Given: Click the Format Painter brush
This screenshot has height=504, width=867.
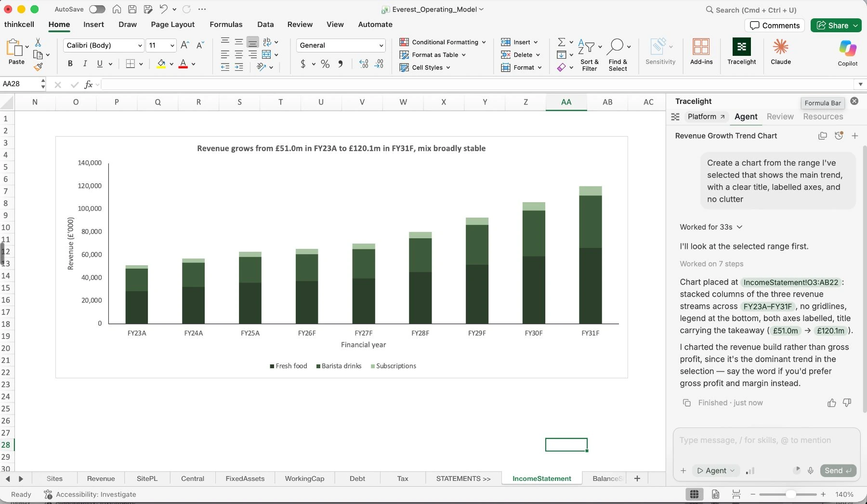Looking at the screenshot, I should coord(38,67).
